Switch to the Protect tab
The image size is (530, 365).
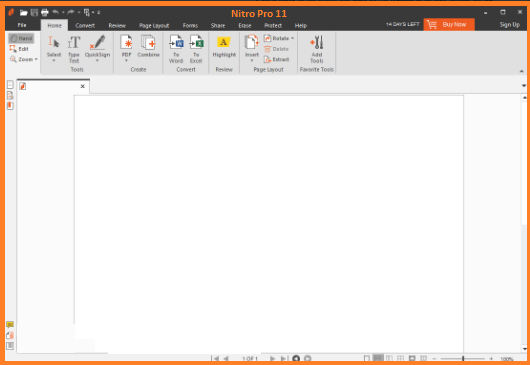click(x=273, y=26)
